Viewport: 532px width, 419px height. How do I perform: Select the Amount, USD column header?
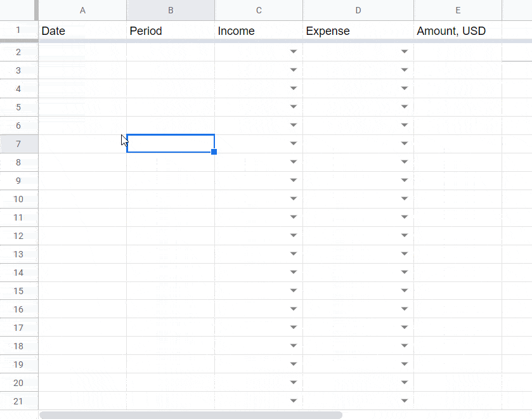coord(458,10)
